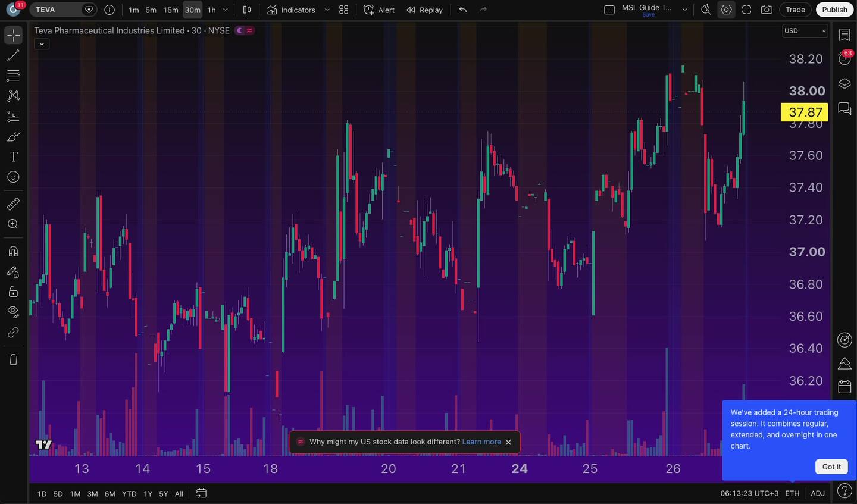This screenshot has width=857, height=504.
Task: Click the Indicators button
Action: tap(291, 10)
